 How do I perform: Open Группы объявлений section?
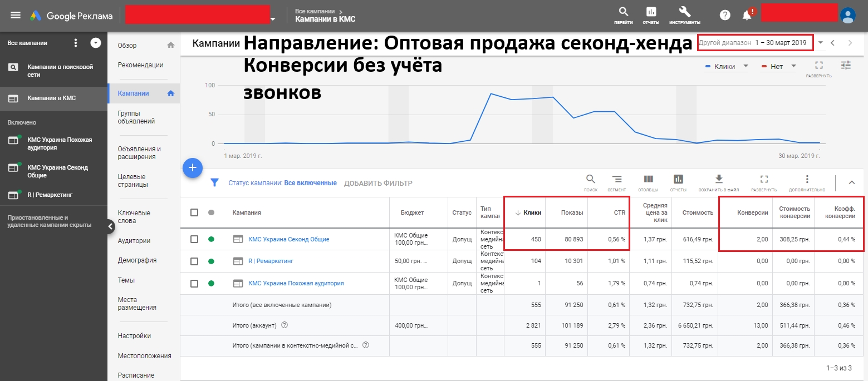pos(136,117)
